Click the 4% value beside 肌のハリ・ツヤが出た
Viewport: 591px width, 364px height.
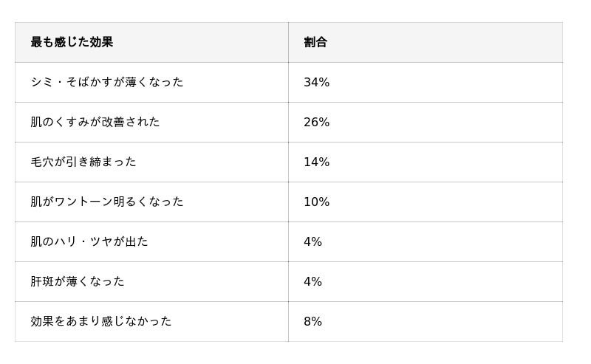tap(312, 241)
